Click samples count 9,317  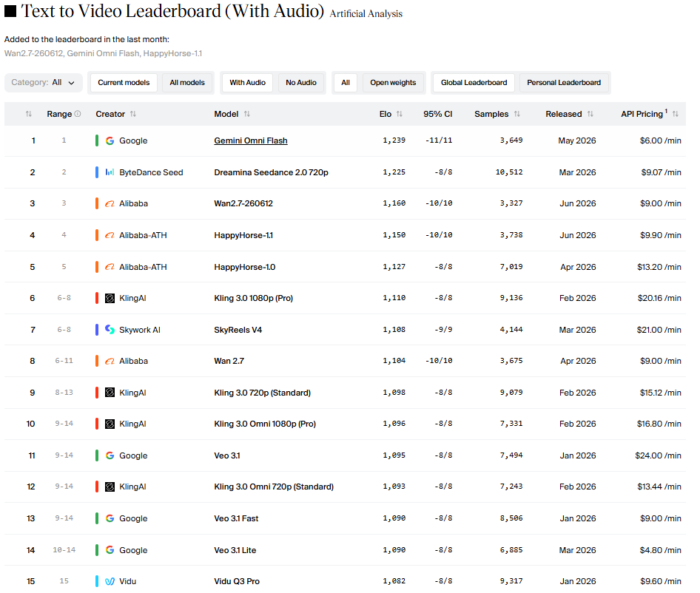click(x=511, y=581)
